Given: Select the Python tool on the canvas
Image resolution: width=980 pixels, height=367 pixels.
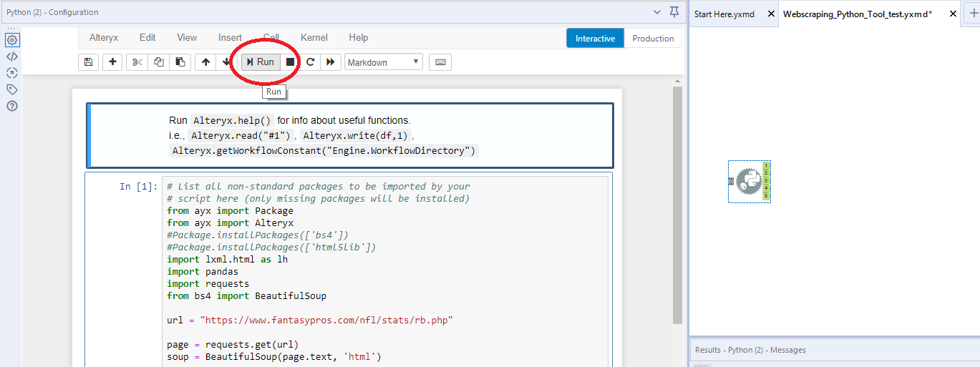Looking at the screenshot, I should [x=749, y=182].
